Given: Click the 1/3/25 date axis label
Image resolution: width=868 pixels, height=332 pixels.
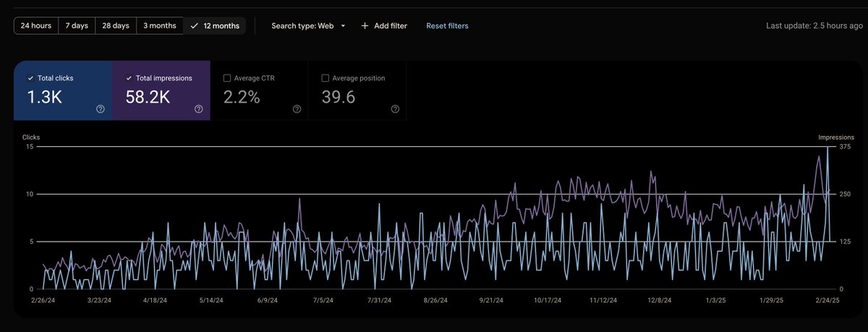Looking at the screenshot, I should 715,300.
